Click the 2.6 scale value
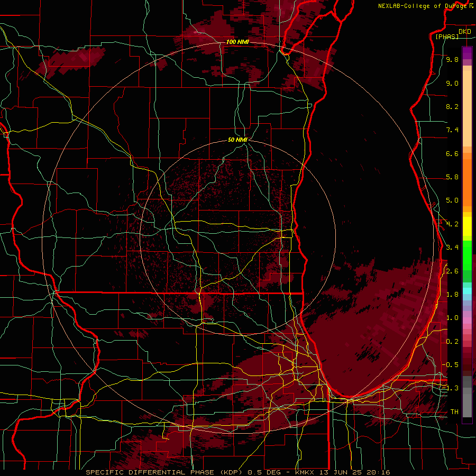The image size is (476, 476). (452, 271)
